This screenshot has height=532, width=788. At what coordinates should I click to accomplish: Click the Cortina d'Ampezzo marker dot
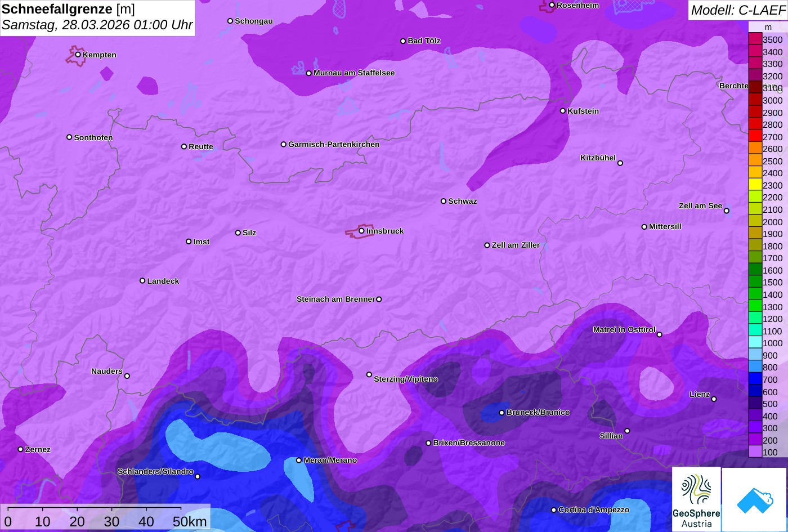pyautogui.click(x=554, y=510)
